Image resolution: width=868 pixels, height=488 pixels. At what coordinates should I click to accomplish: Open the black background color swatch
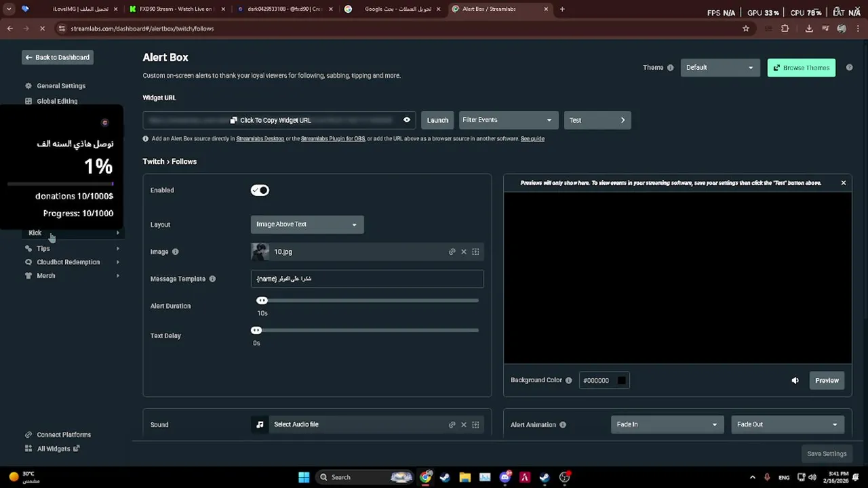(x=621, y=380)
